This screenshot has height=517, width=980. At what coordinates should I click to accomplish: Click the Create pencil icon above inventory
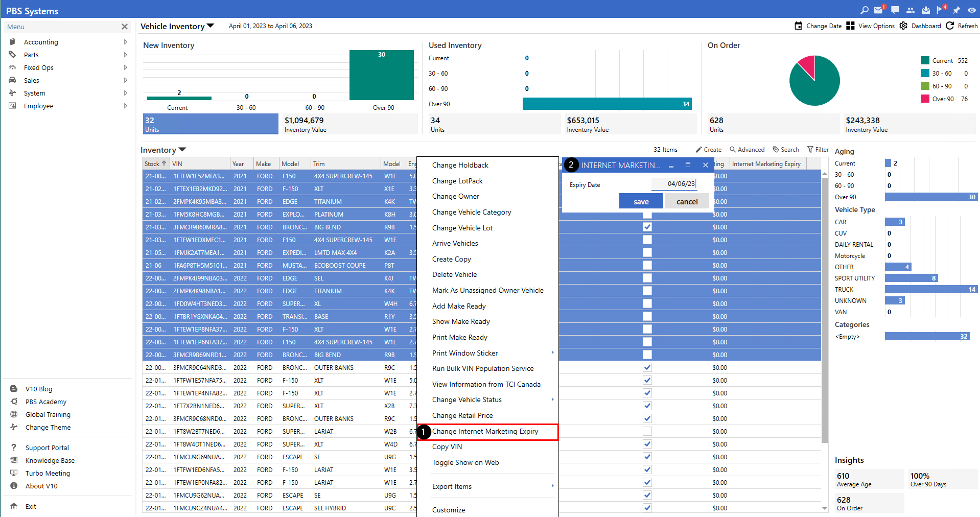698,150
